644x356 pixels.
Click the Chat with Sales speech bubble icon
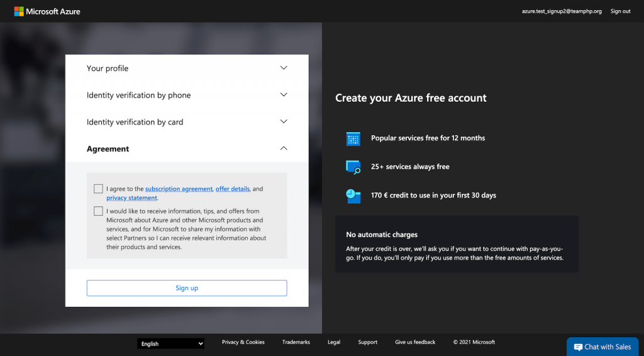point(579,347)
